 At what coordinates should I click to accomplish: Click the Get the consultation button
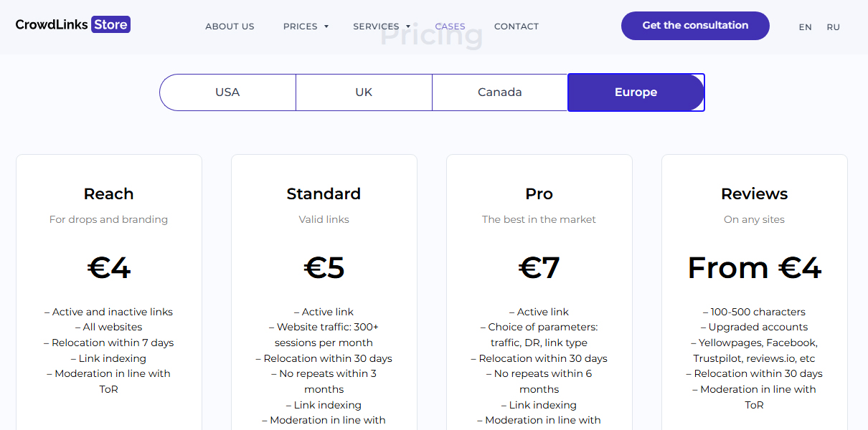(x=694, y=25)
